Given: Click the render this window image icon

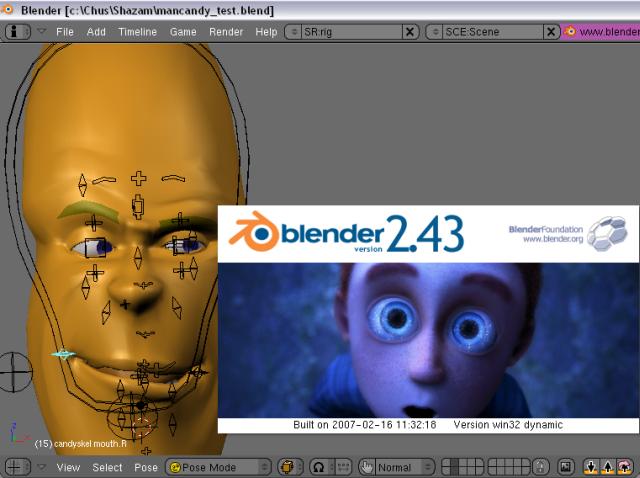Looking at the screenshot, I should pyautogui.click(x=566, y=467).
